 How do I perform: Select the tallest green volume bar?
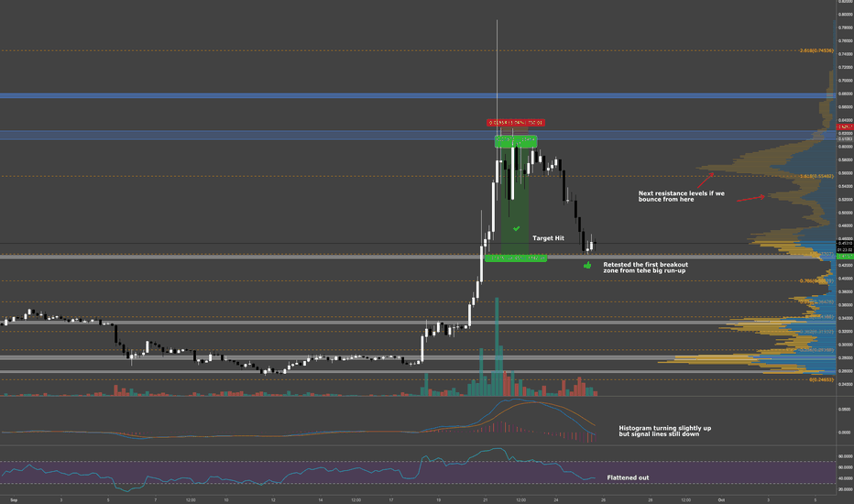tap(497, 346)
